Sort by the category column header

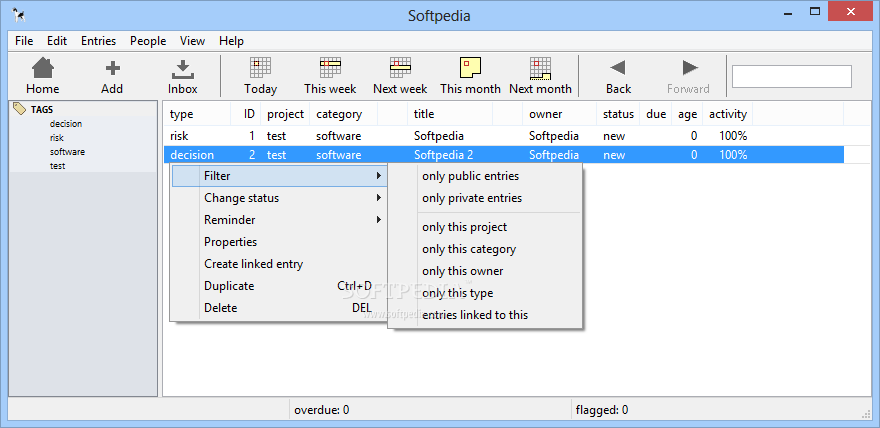343,114
